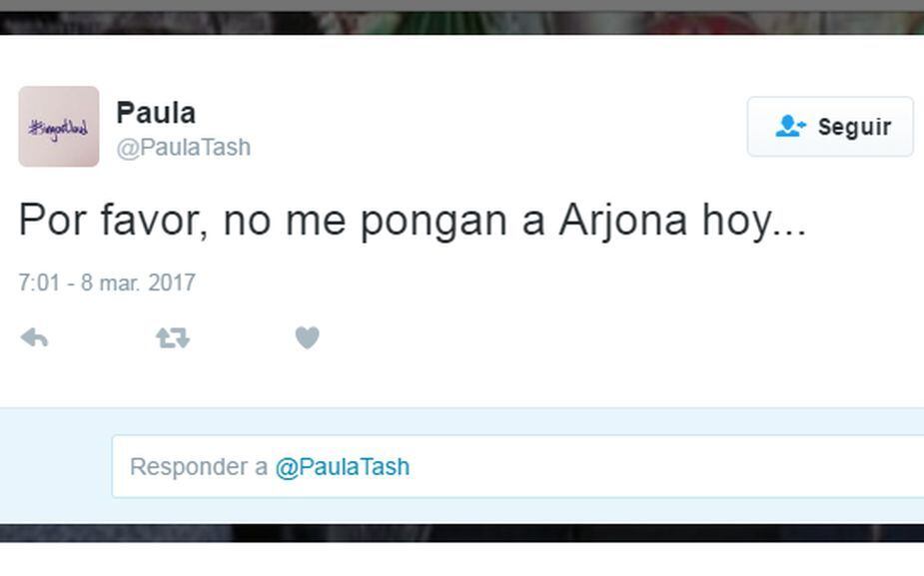Select the Responder a placeholder text
The width and height of the screenshot is (924, 576).
tap(199, 467)
